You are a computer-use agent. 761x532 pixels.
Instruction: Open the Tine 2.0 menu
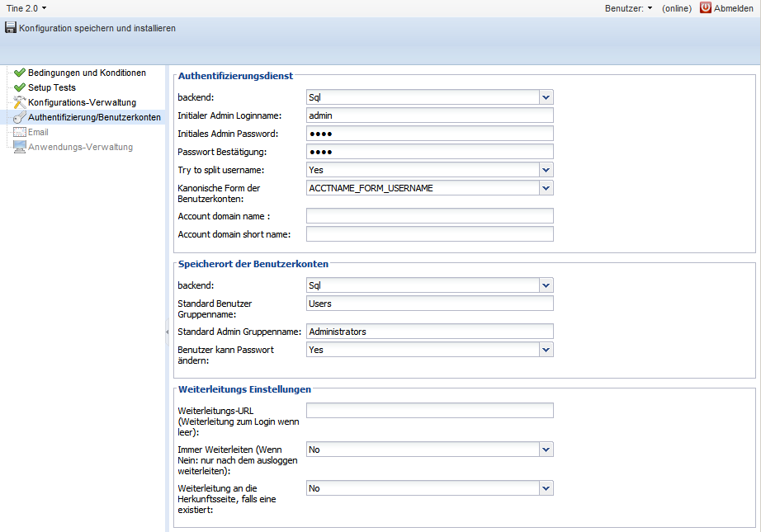click(x=26, y=7)
